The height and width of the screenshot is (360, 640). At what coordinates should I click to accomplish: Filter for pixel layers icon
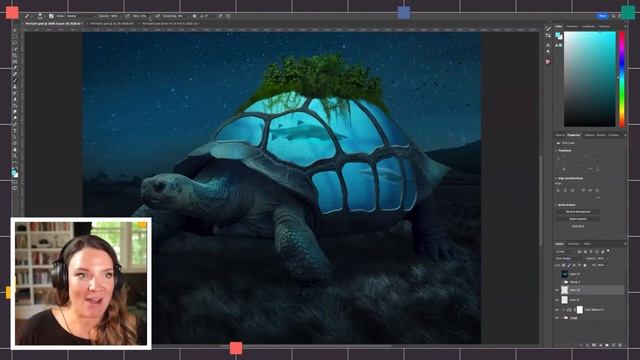580,251
